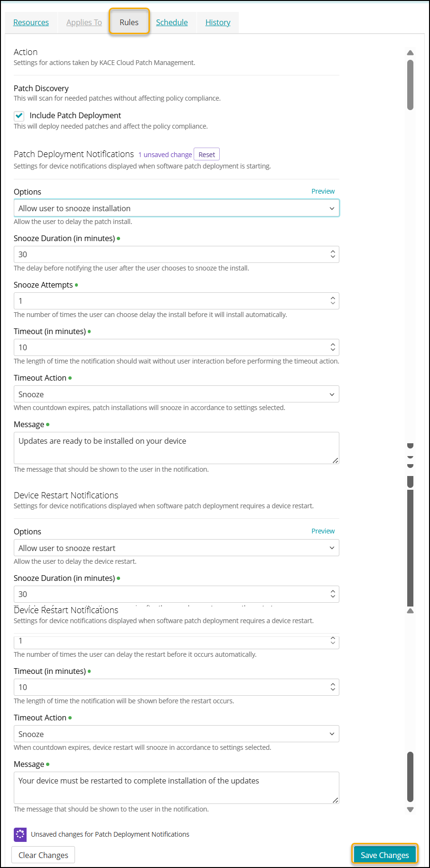Click the Clear Changes button
This screenshot has height=868, width=430.
(43, 855)
